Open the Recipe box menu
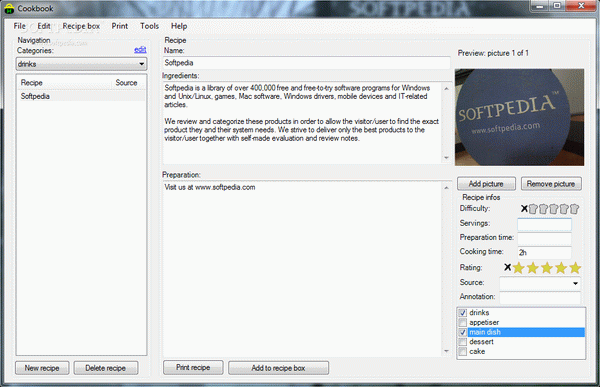 click(x=81, y=26)
